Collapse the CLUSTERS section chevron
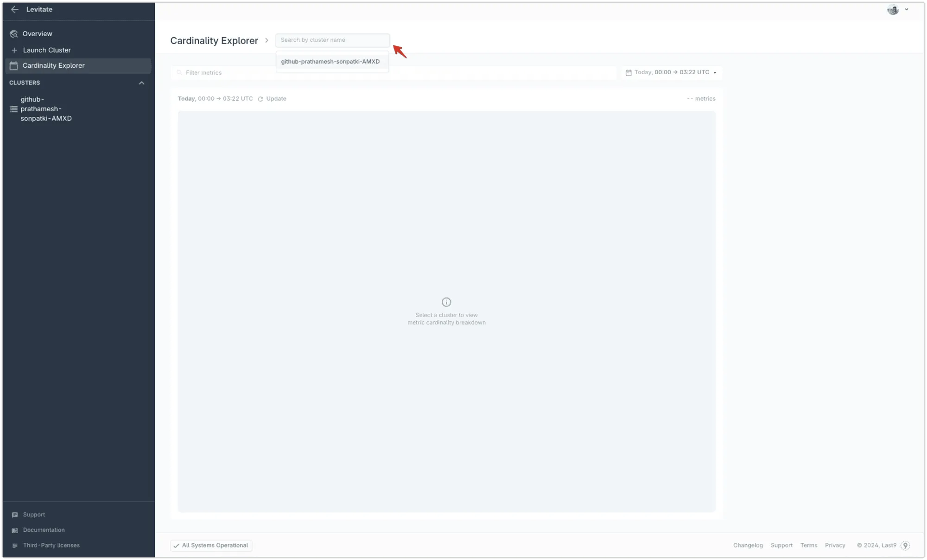This screenshot has height=560, width=927. [x=142, y=83]
